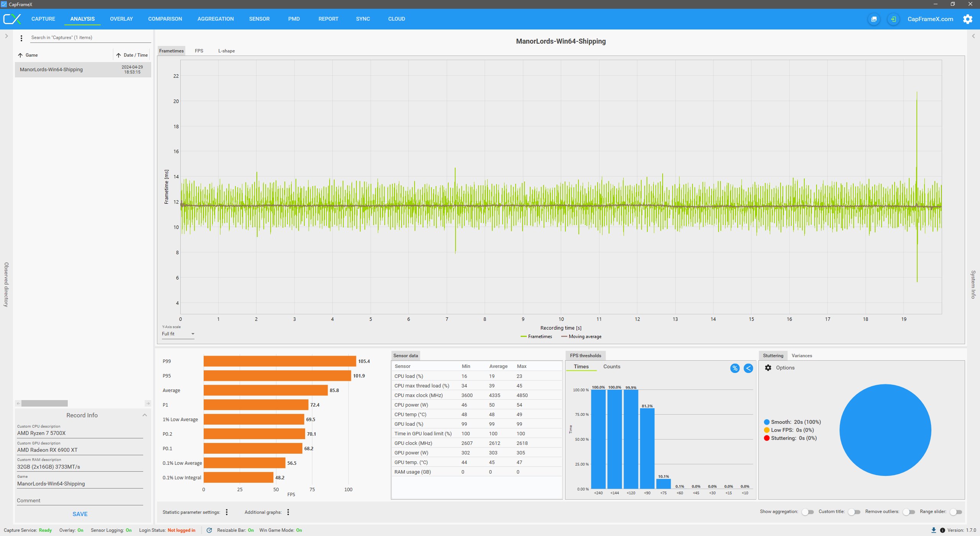Image resolution: width=980 pixels, height=536 pixels.
Task: Open the Y-Axis scale Full fit dropdown
Action: coord(178,334)
